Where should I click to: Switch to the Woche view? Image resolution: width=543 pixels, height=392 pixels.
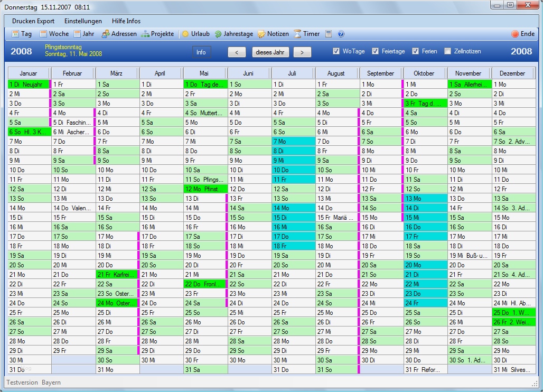point(54,34)
